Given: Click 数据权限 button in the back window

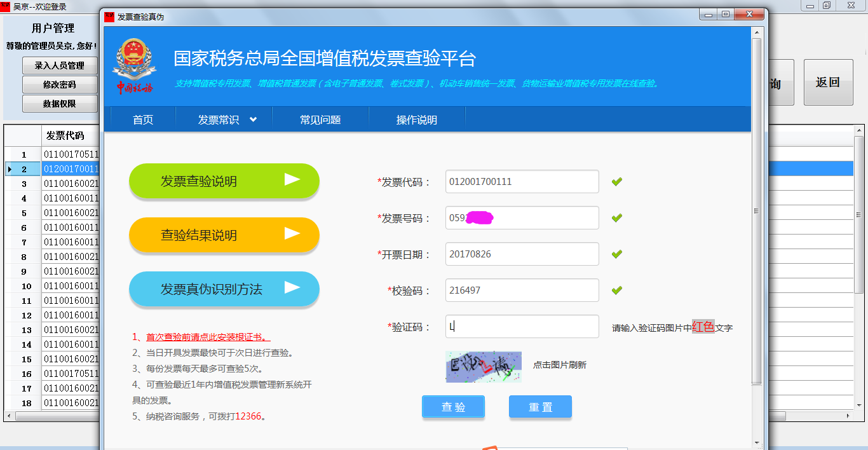Looking at the screenshot, I should 60,104.
